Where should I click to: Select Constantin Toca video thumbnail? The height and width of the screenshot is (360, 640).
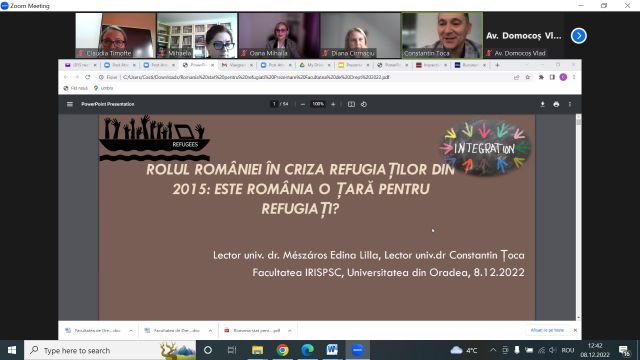coord(442,35)
